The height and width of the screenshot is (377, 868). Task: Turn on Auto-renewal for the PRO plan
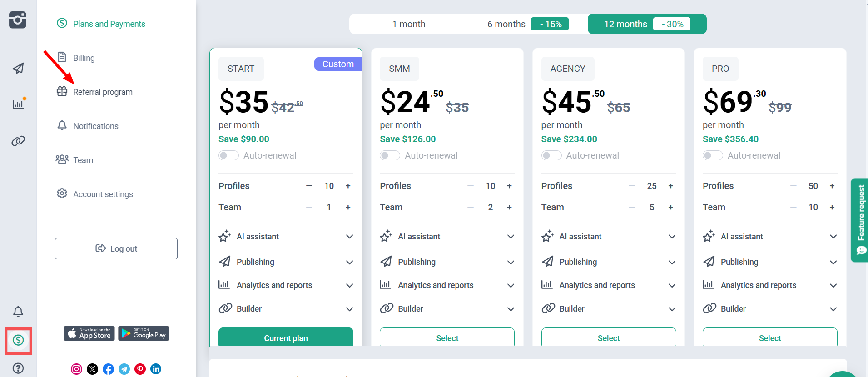[713, 155]
